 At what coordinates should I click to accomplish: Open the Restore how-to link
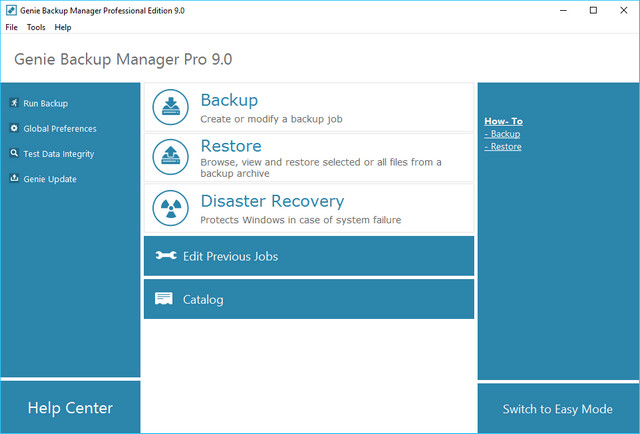point(505,147)
